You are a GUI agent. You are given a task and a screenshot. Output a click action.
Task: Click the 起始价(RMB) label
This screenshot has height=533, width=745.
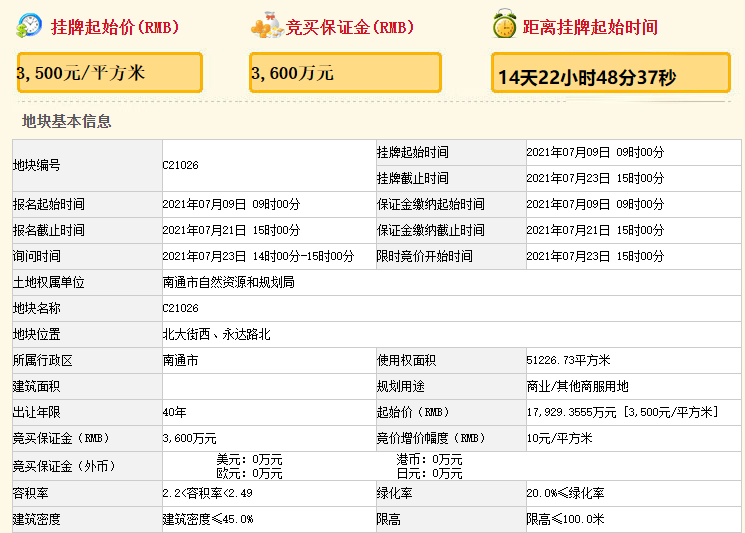coord(413,412)
